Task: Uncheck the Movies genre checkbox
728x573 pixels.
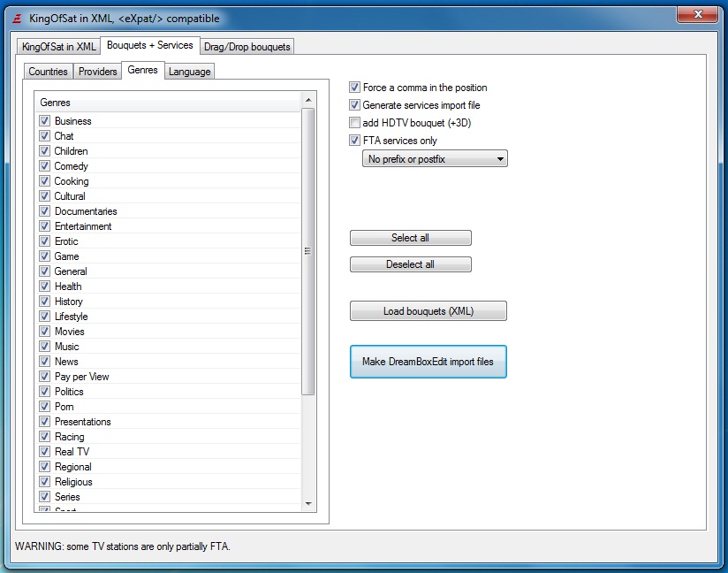Action: (44, 332)
